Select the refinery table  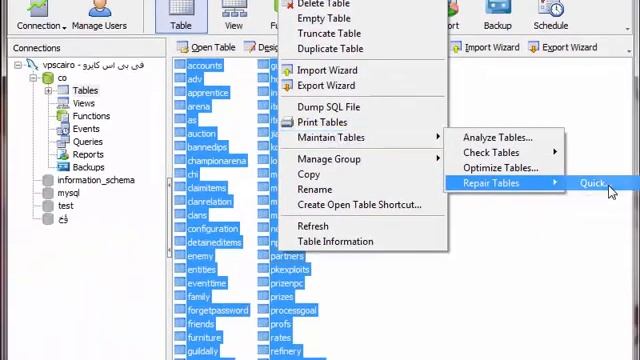286,351
